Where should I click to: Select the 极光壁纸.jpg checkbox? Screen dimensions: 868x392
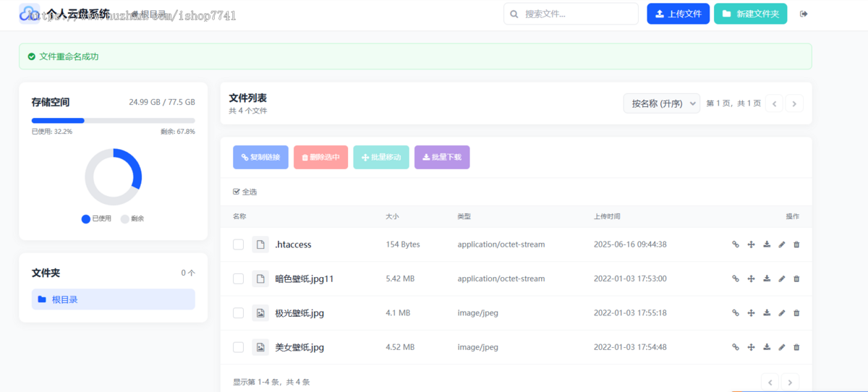(x=238, y=313)
